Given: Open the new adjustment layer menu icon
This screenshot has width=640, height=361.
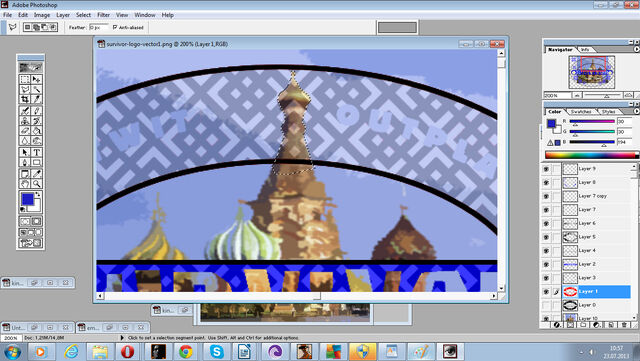Looking at the screenshot, I should coord(597,325).
